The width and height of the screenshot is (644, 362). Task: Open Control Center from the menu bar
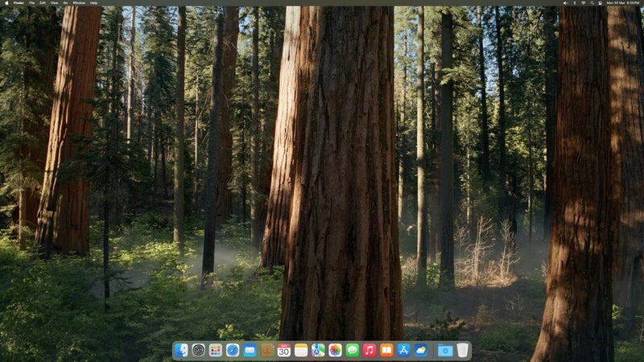click(x=600, y=3)
